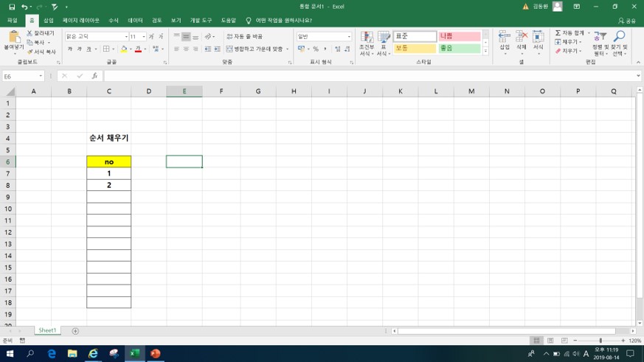Toggle top vertical alignment

click(176, 37)
